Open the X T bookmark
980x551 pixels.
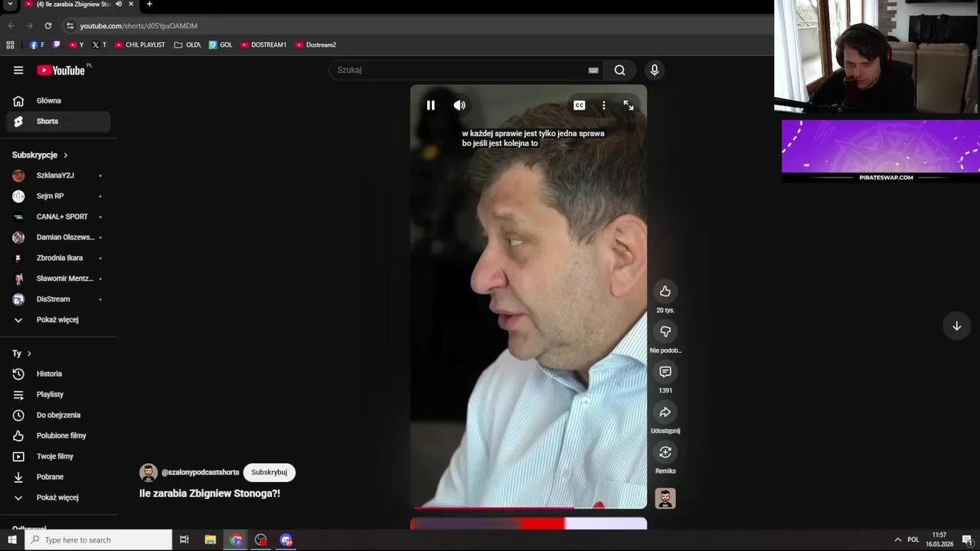click(99, 45)
